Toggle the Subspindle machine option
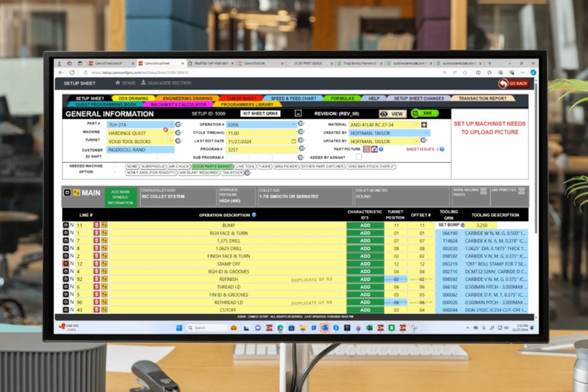 pos(153,166)
